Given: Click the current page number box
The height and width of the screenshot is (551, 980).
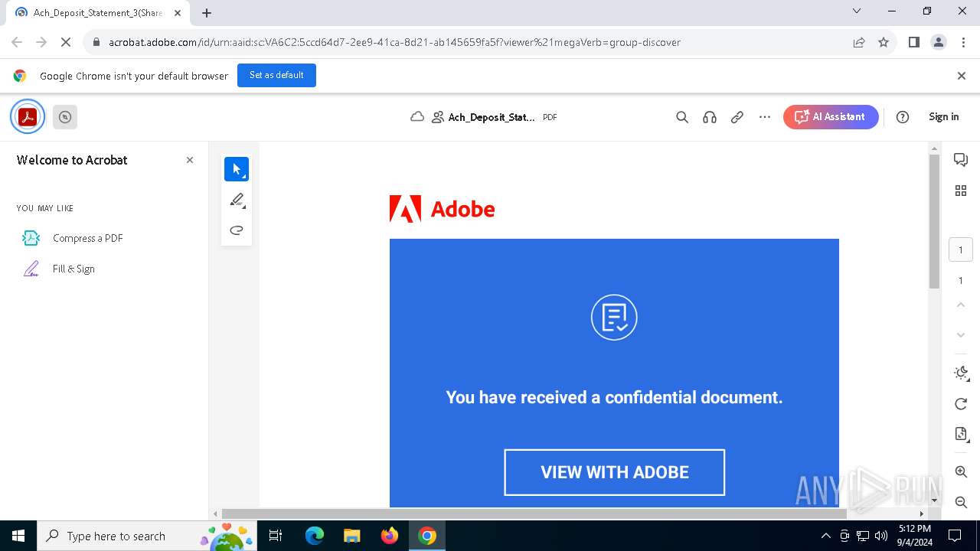Looking at the screenshot, I should point(961,250).
